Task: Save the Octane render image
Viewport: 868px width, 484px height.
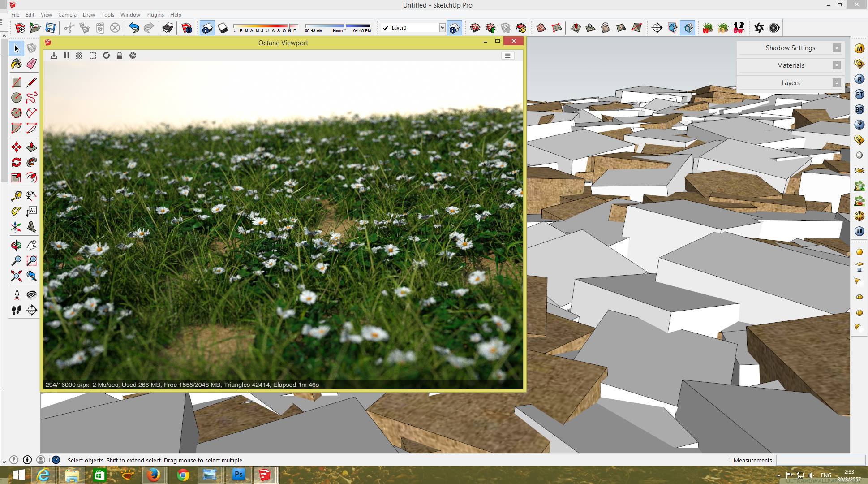Action: point(54,56)
